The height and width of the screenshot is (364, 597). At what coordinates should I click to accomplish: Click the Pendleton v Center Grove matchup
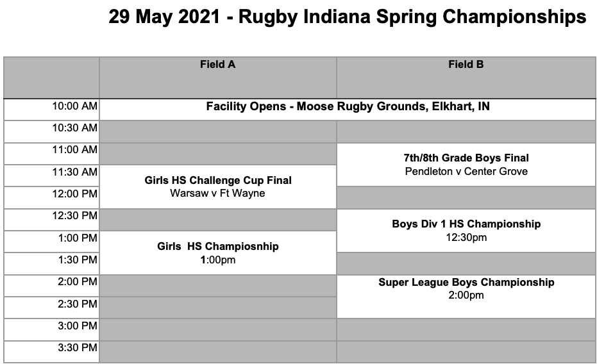[466, 172]
